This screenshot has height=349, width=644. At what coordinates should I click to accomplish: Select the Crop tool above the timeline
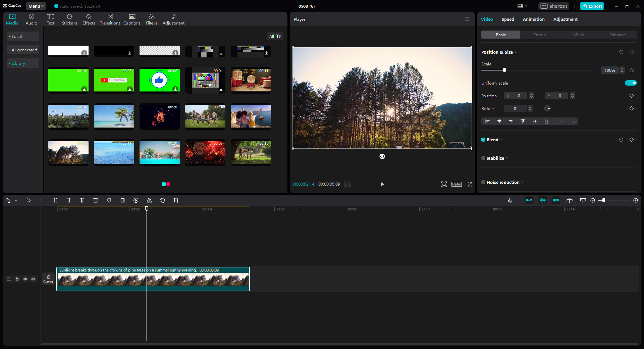pyautogui.click(x=176, y=200)
